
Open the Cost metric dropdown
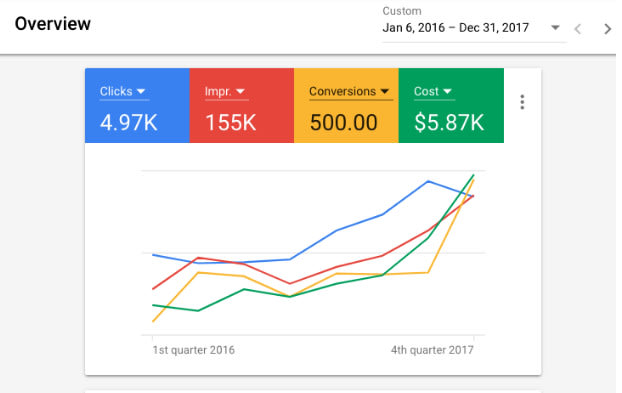tap(434, 92)
